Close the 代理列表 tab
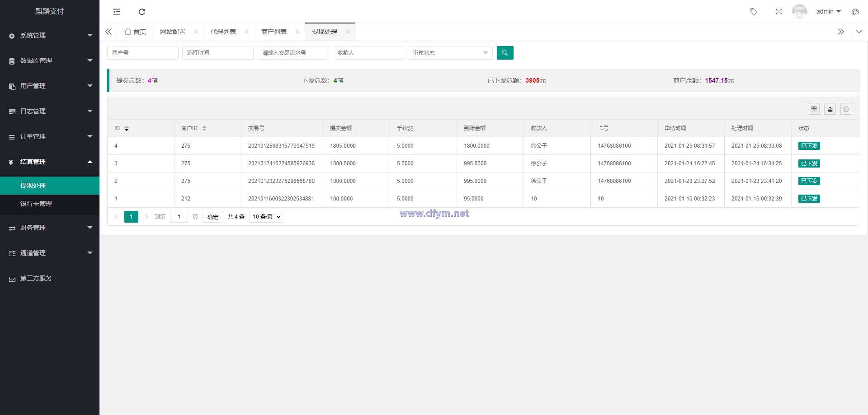Viewport: 868px width, 415px height. click(x=246, y=32)
